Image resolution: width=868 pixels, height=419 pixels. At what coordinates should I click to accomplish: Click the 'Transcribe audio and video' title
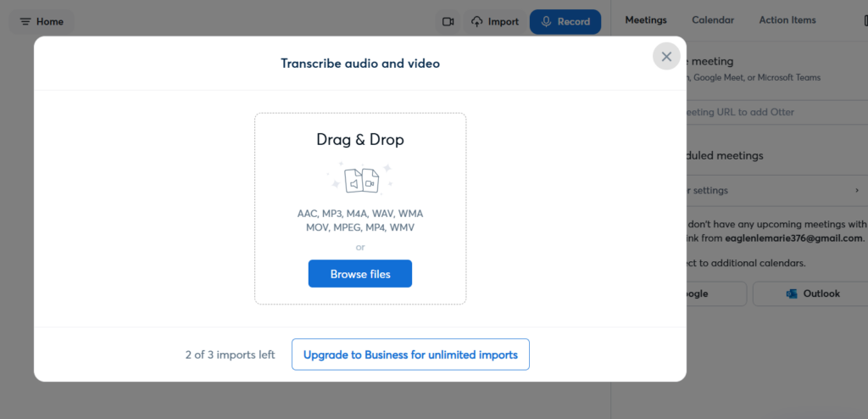pos(360,63)
